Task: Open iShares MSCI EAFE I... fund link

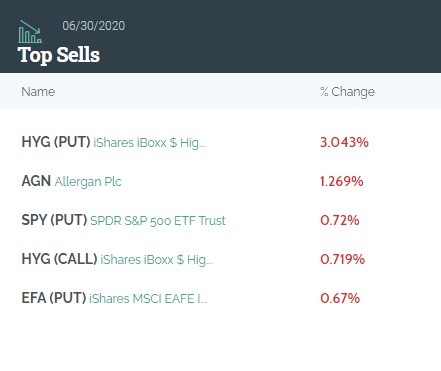Action: [x=148, y=299]
